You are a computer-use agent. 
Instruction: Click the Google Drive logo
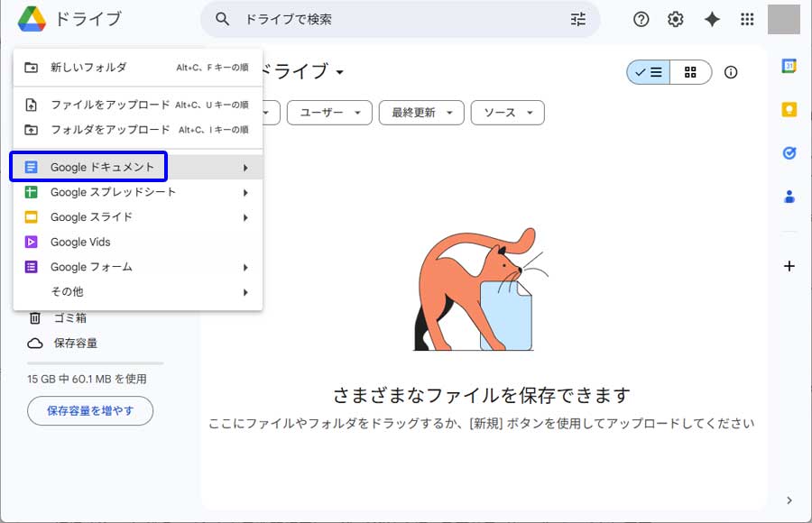[32, 19]
